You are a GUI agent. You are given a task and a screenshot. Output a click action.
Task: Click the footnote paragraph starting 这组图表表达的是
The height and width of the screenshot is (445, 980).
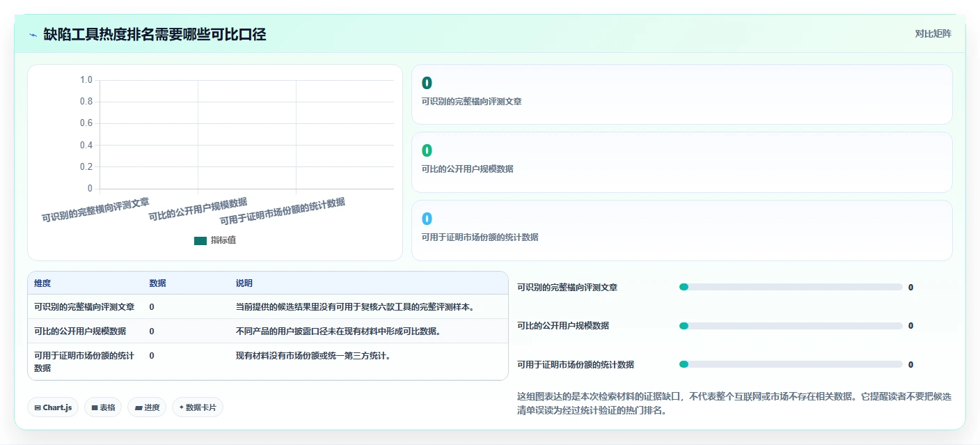point(734,403)
